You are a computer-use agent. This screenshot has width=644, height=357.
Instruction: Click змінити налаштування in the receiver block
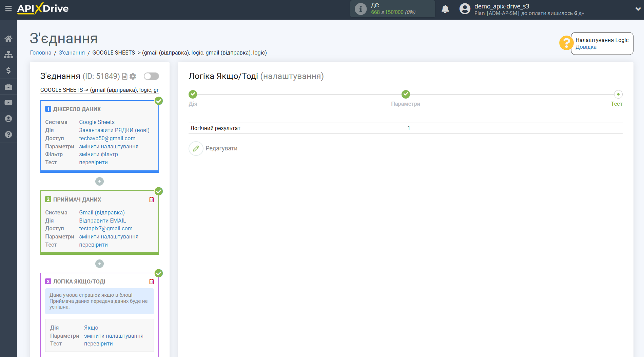pyautogui.click(x=109, y=236)
